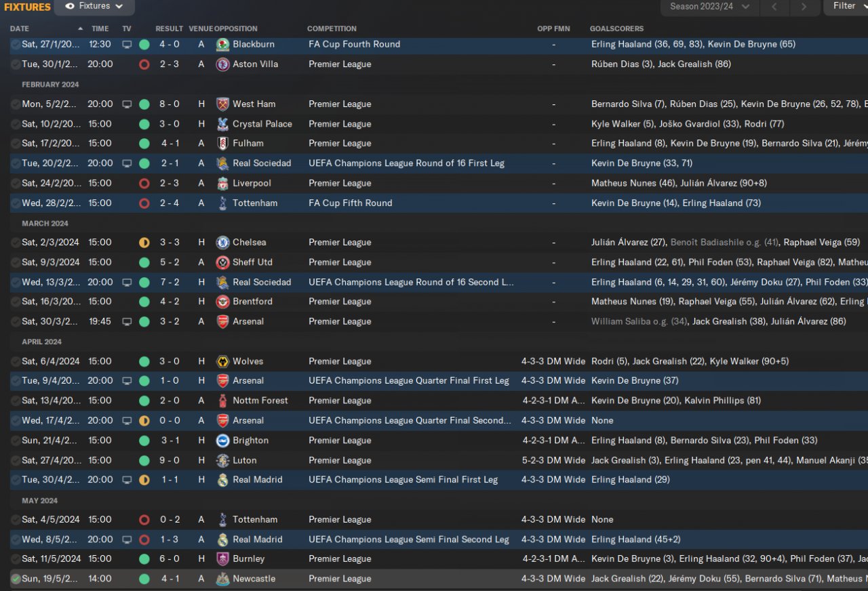Open the Season 2023/24 dropdown
Image resolution: width=868 pixels, height=591 pixels.
[709, 7]
